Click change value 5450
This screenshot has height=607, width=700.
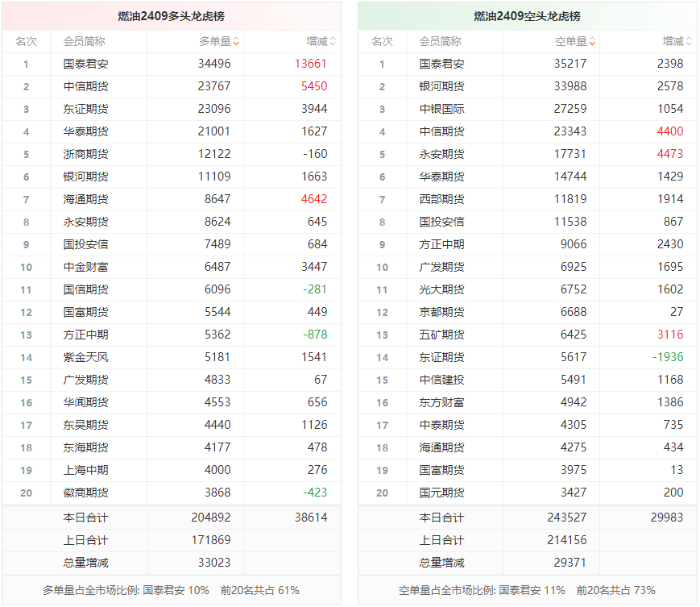tap(314, 86)
